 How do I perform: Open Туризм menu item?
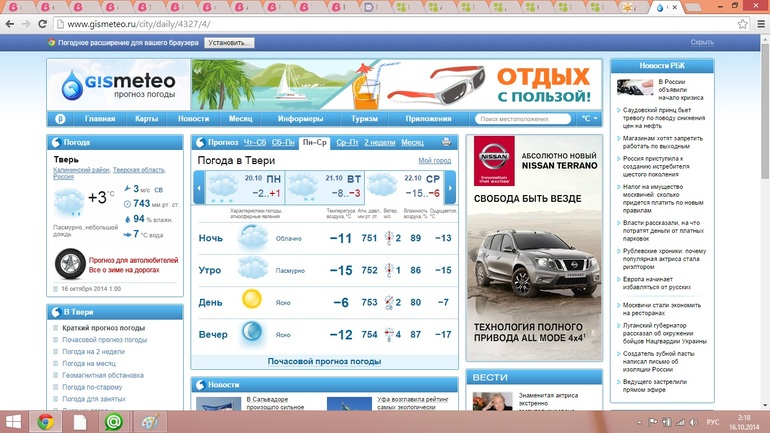tap(364, 119)
